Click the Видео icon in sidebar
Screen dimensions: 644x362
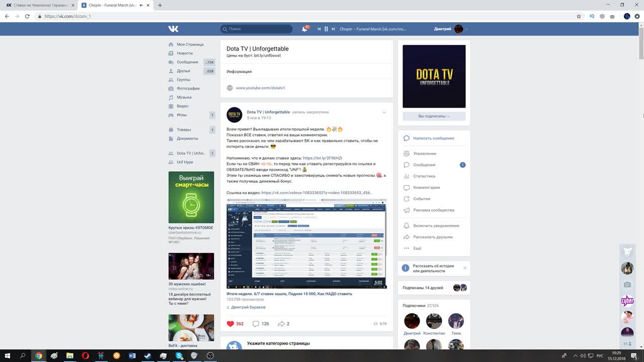tap(171, 106)
